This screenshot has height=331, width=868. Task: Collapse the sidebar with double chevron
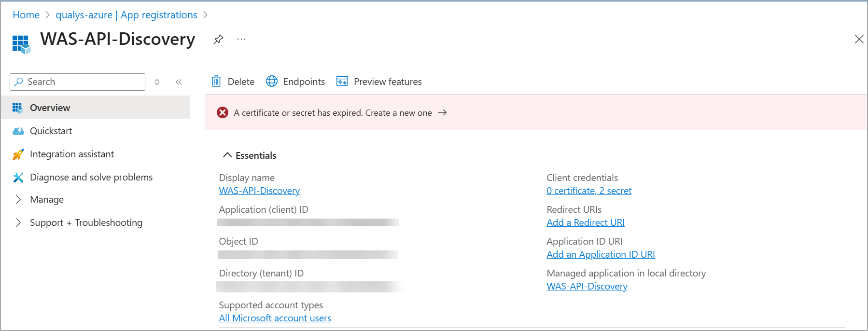179,82
